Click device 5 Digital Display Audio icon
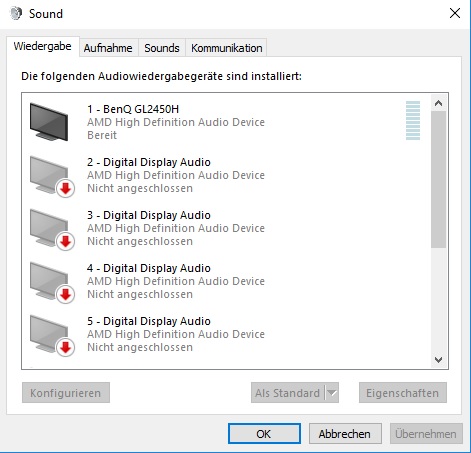The width and height of the screenshot is (471, 453). point(51,335)
